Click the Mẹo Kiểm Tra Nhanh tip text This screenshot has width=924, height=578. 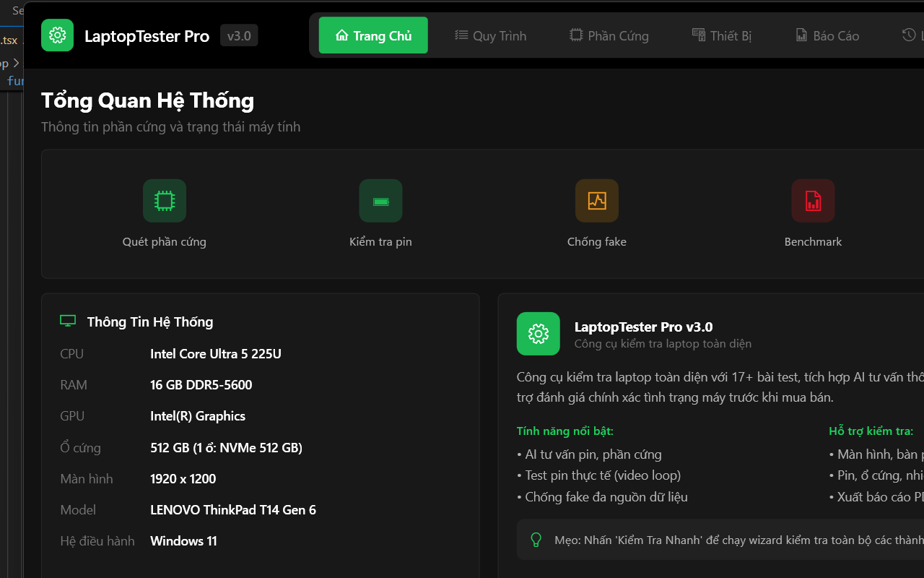point(739,540)
